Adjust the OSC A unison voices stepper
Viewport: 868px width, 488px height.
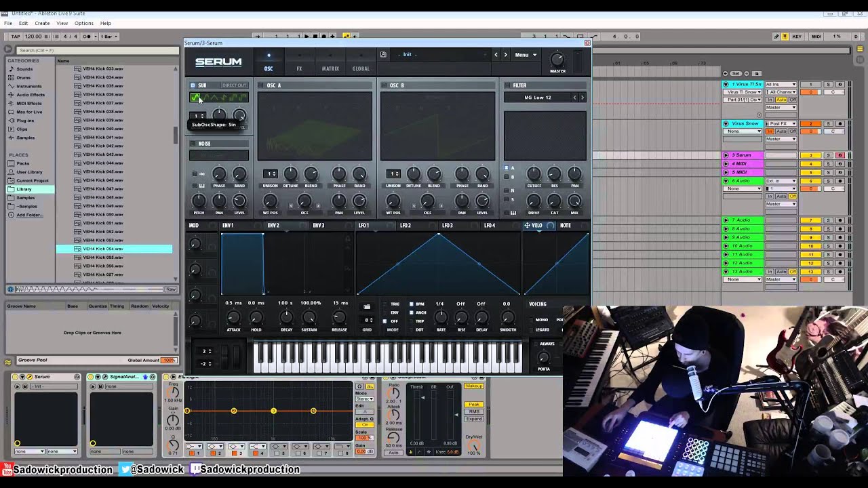coord(271,174)
